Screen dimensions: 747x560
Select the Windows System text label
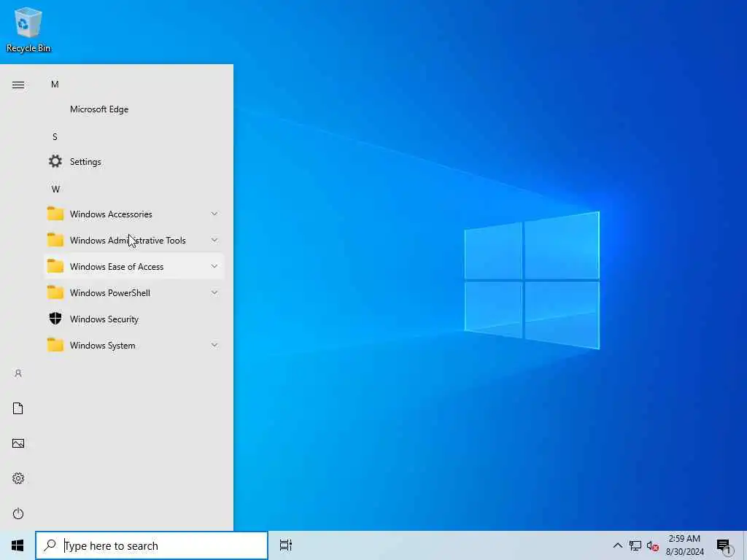pos(102,345)
